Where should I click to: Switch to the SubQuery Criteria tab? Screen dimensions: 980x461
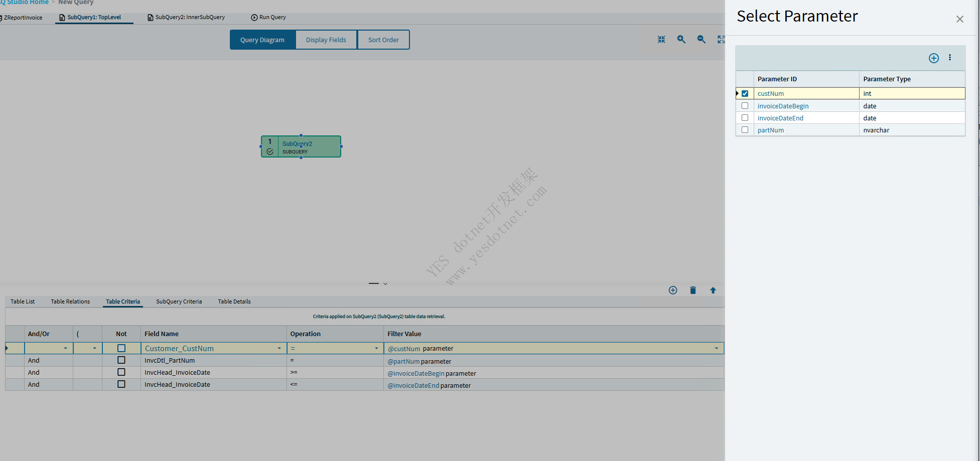tap(179, 301)
